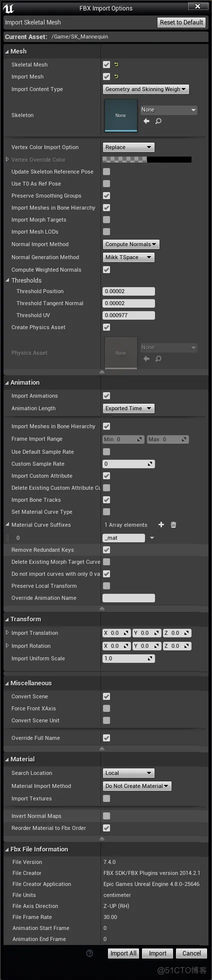Viewport: 212px width, 980px height.
Task: Expand Vertex Override Color property
Action: pyautogui.click(x=7, y=160)
